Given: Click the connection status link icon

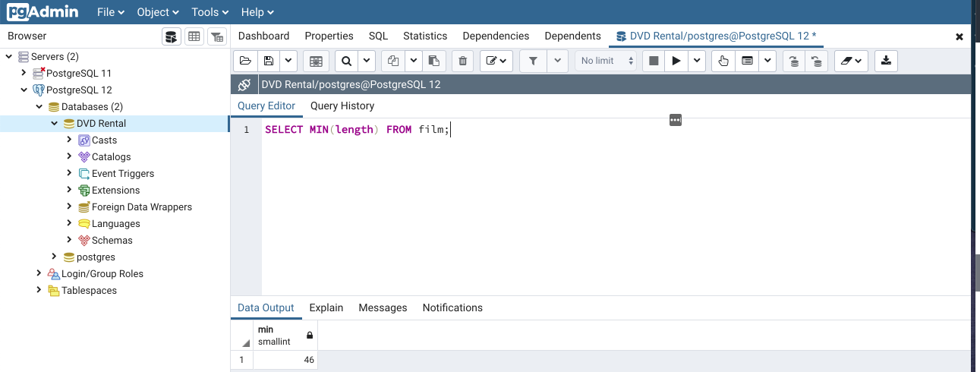Looking at the screenshot, I should tap(244, 84).
